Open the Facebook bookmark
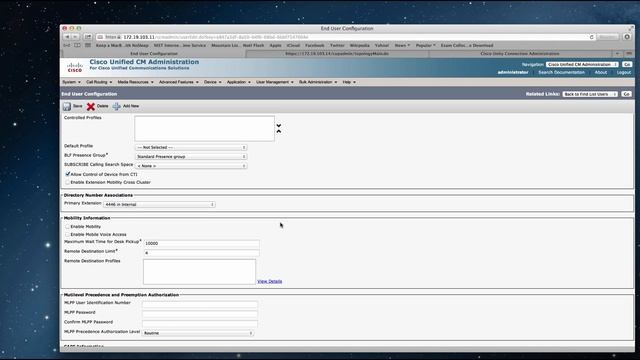 [315, 45]
